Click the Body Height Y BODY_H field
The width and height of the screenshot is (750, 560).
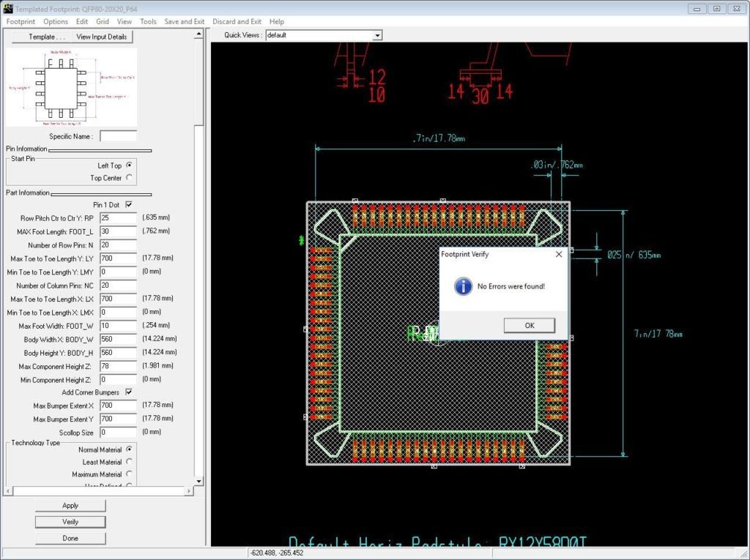point(118,352)
